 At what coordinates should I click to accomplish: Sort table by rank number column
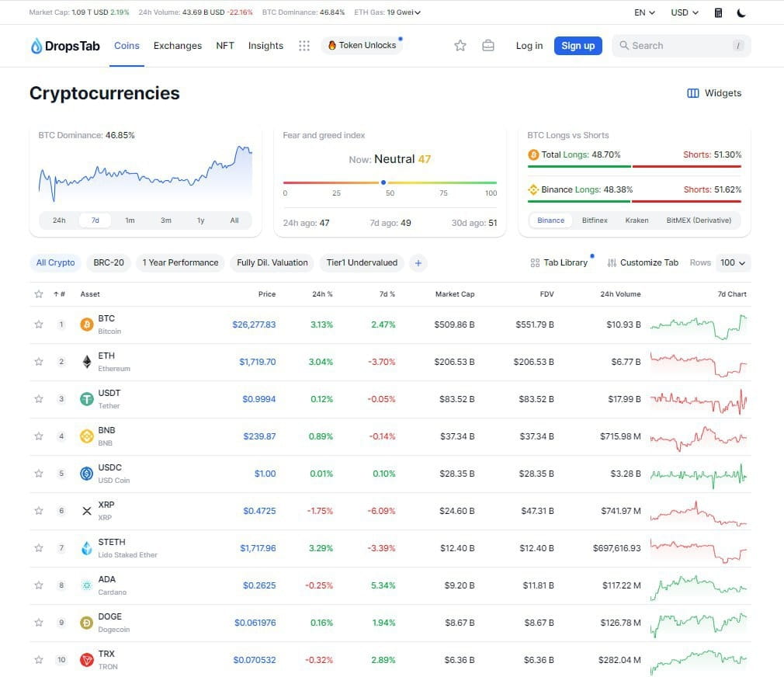pyautogui.click(x=60, y=294)
